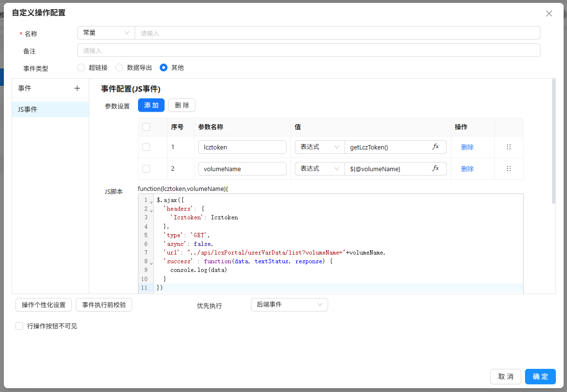Click the 序号 column header
The image size is (567, 392).
tap(177, 127)
